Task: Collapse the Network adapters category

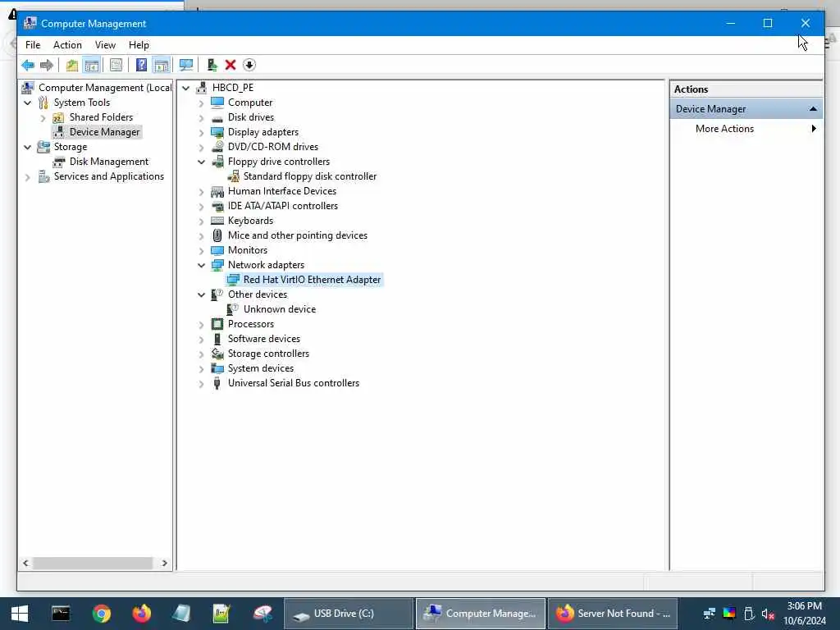Action: [x=202, y=265]
